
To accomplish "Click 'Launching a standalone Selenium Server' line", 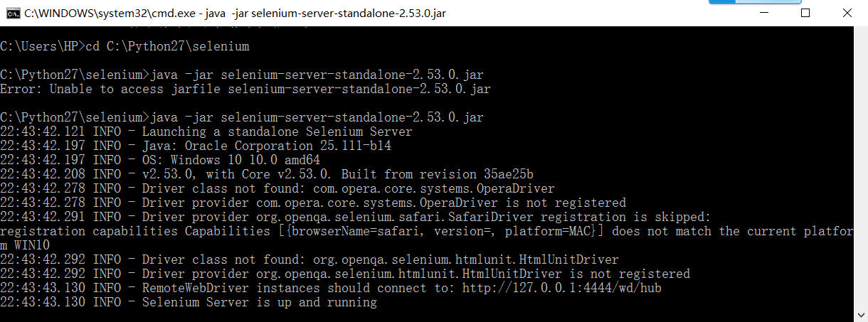I will coord(206,132).
